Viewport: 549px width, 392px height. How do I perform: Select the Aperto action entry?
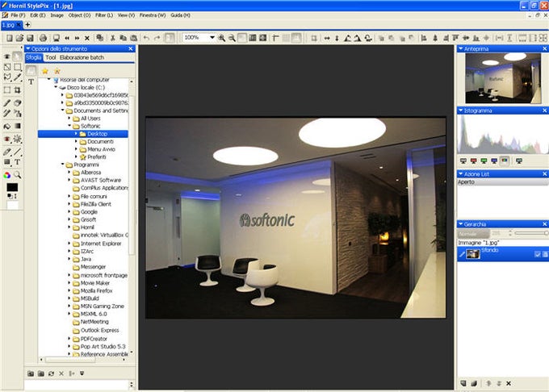pos(502,182)
